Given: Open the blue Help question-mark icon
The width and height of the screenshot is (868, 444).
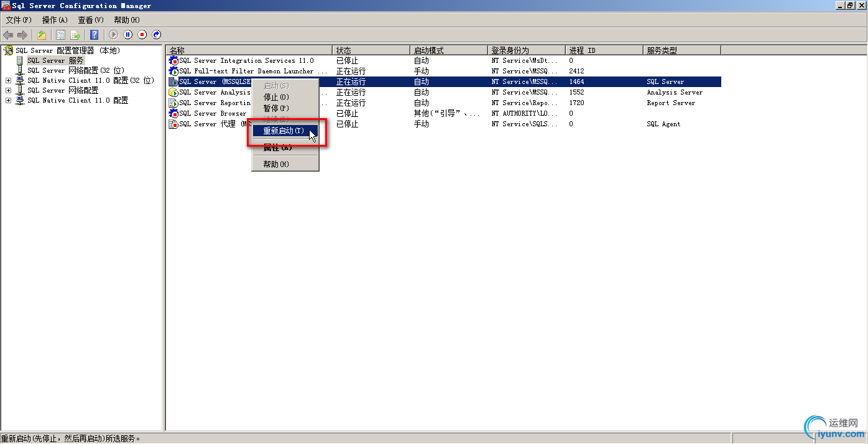Looking at the screenshot, I should point(95,35).
